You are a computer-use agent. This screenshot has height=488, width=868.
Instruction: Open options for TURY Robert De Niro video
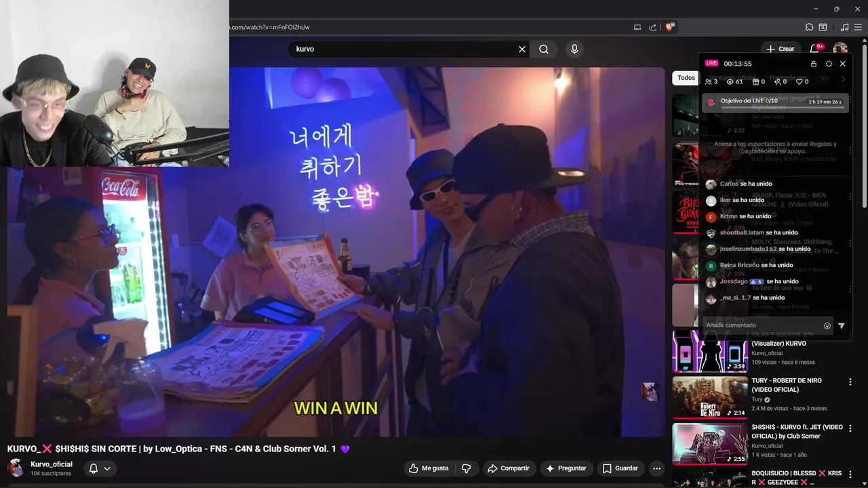(x=850, y=382)
